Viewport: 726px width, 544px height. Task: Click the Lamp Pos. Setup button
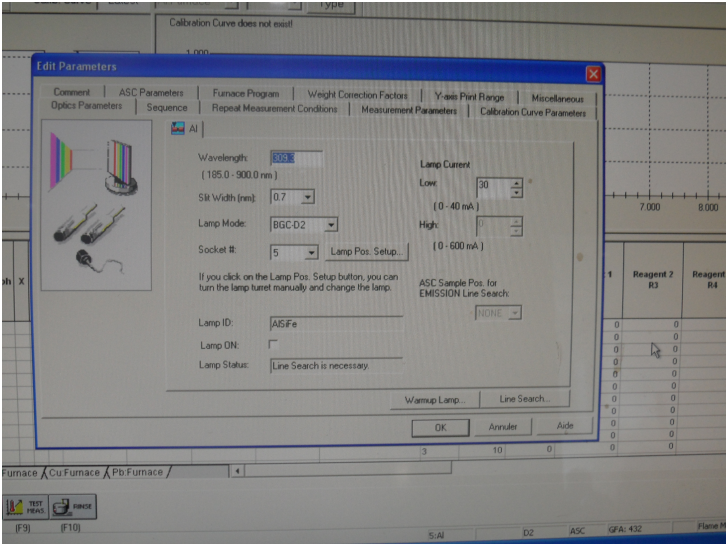[x=367, y=251]
